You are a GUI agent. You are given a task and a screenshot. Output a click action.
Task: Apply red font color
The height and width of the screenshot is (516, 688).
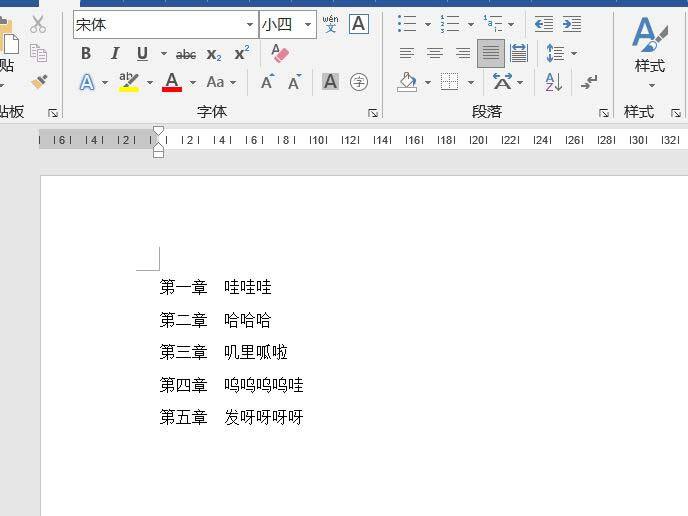tap(172, 82)
